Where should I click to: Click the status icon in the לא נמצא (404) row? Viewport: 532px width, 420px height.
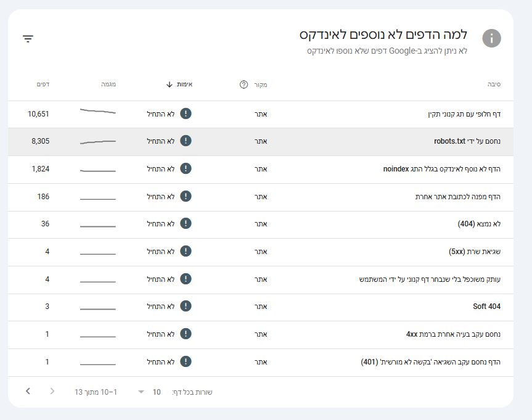coord(186,224)
